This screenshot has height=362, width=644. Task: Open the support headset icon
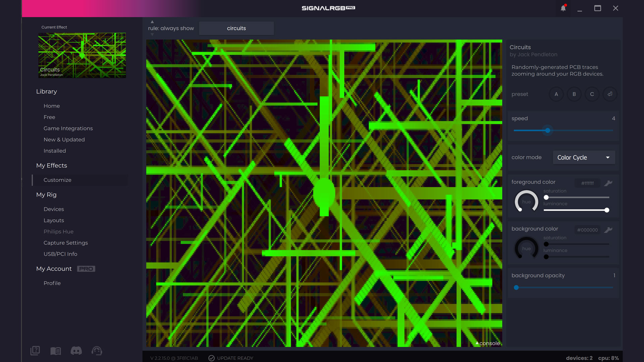97,351
